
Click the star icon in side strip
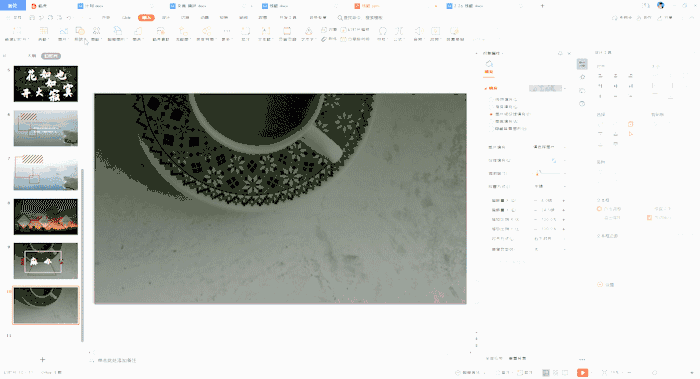pos(582,77)
